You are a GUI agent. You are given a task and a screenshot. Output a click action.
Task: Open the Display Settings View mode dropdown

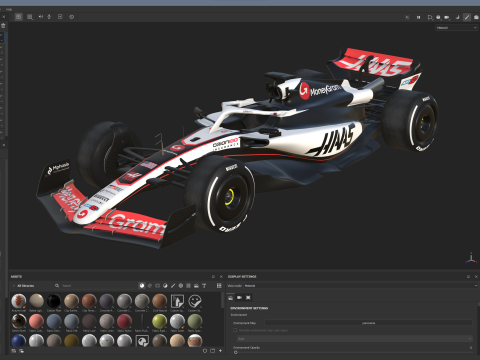(361, 286)
